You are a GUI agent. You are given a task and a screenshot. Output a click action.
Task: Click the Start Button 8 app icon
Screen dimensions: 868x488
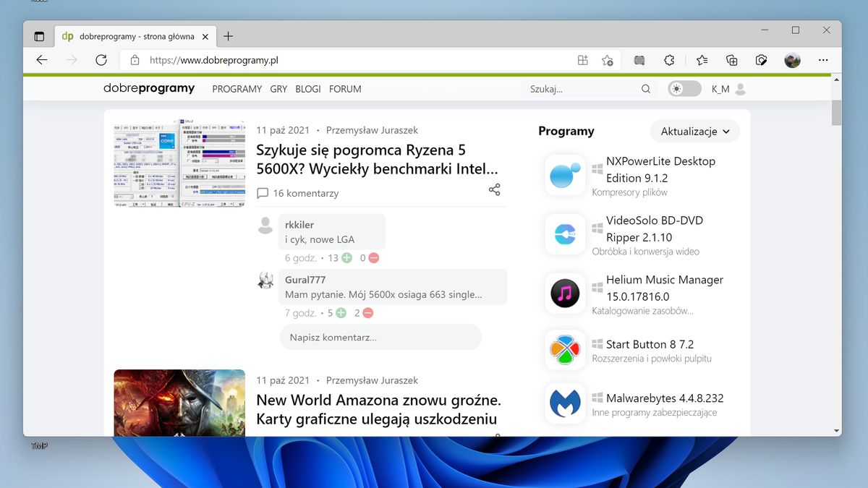pyautogui.click(x=565, y=349)
